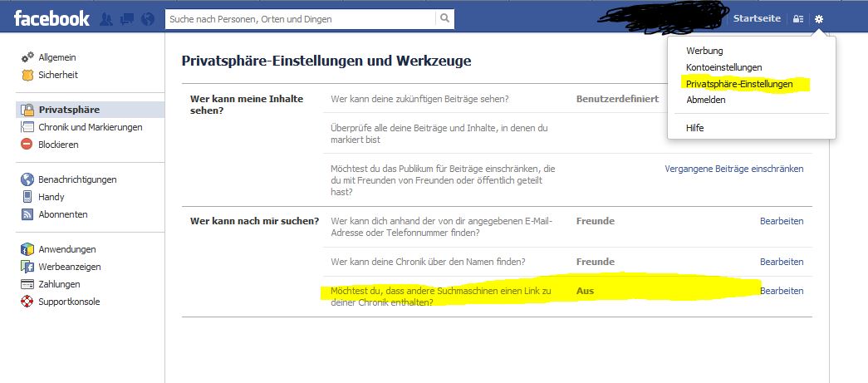Screen dimensions: 868x383
Task: Click the Anwendungen cube icon
Action: (27, 249)
